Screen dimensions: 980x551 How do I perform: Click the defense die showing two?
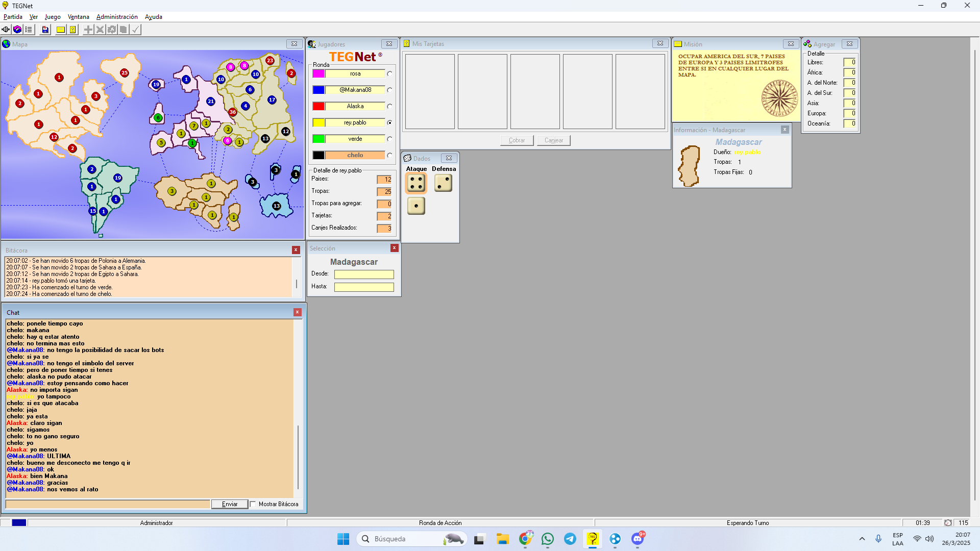click(x=443, y=183)
